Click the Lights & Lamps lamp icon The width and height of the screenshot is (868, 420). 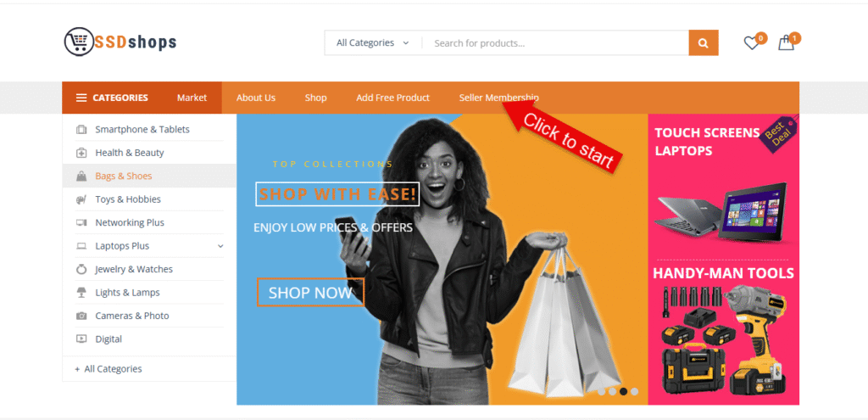coord(81,293)
